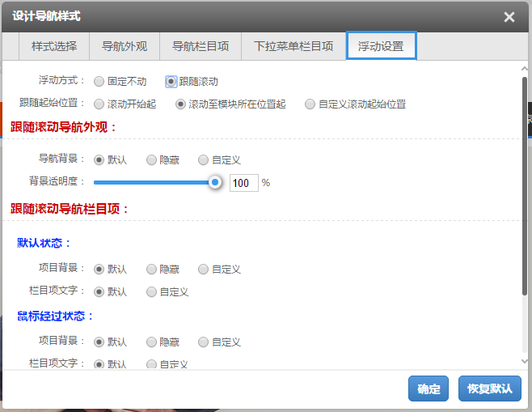
Task: Set 默认状态 栏目项文字 to 默认
Action: pos(99,291)
